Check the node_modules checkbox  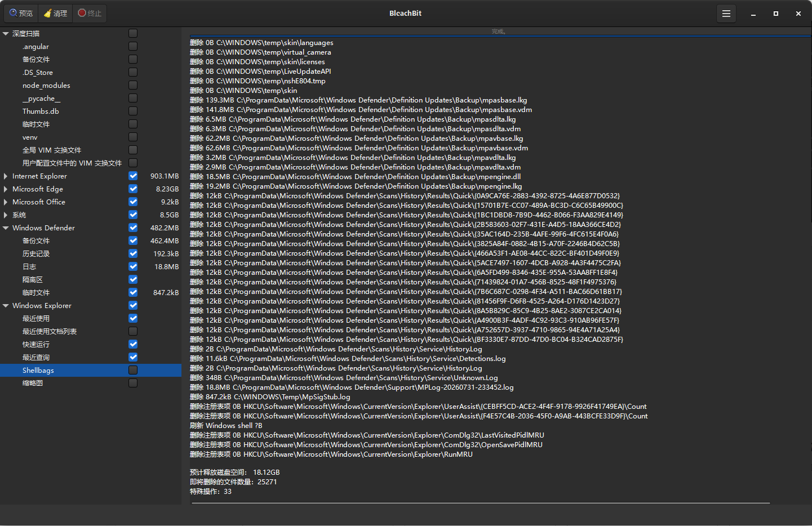133,85
